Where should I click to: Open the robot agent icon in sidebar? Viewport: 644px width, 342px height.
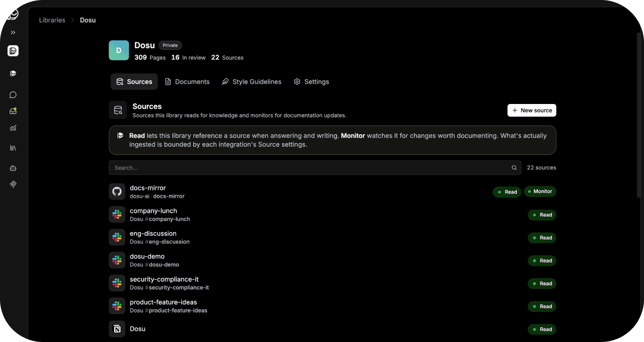(13, 168)
